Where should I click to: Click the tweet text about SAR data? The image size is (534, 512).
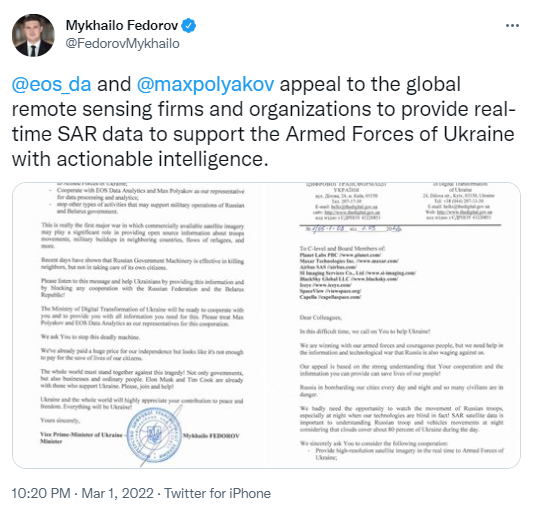pos(264,122)
